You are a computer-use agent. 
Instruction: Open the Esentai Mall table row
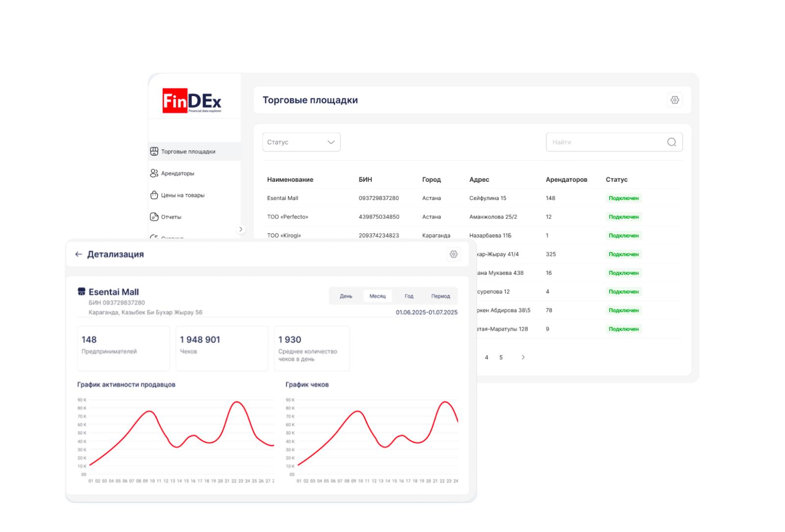(283, 198)
